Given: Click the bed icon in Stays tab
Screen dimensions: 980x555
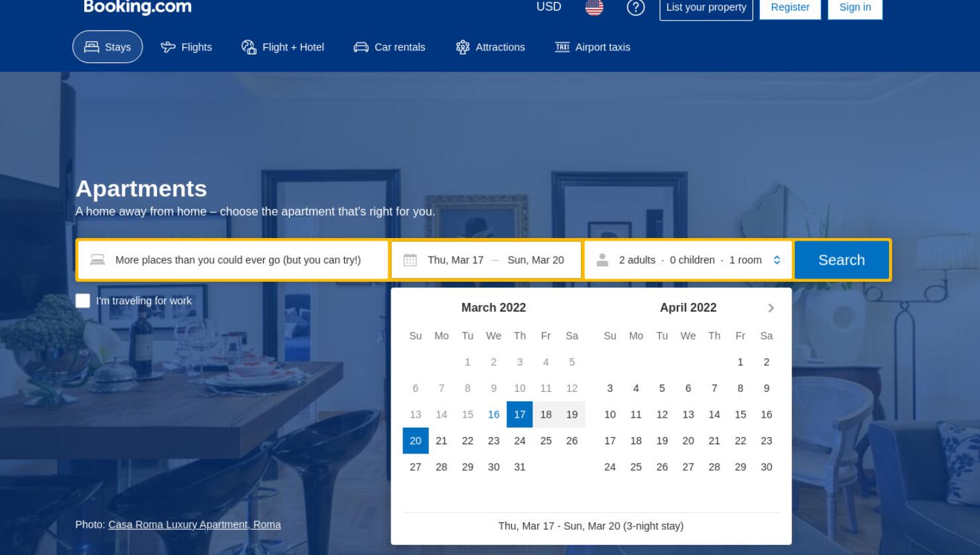Looking at the screenshot, I should coord(92,47).
